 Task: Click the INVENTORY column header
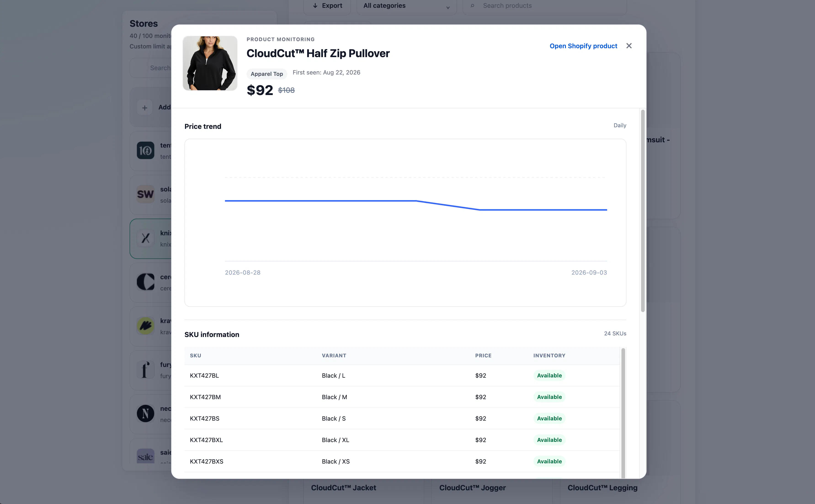[549, 355]
